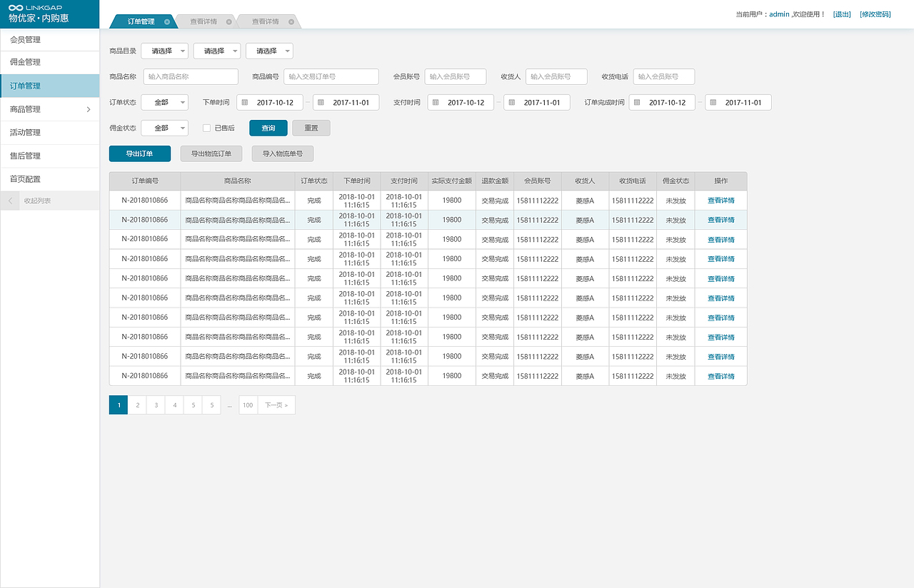Image resolution: width=914 pixels, height=588 pixels.
Task: Go to page 100 in pagination
Action: (x=248, y=405)
